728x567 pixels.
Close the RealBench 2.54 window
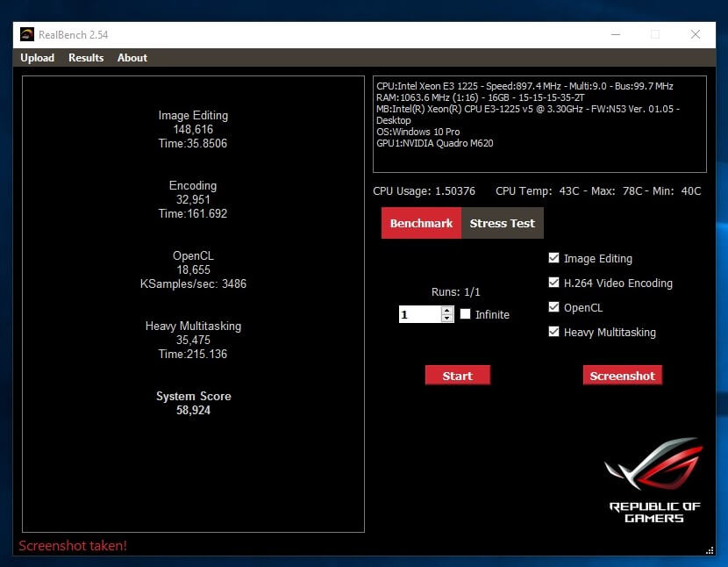click(695, 34)
